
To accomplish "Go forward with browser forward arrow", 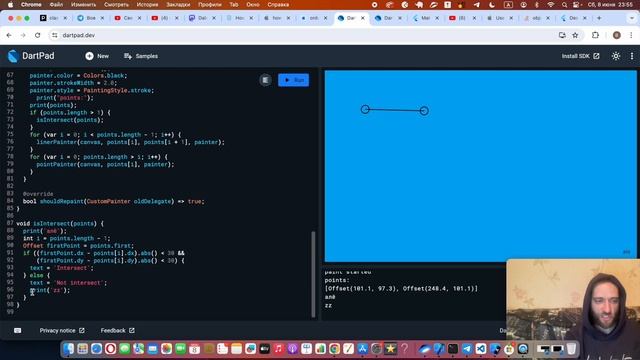I will click(23, 36).
